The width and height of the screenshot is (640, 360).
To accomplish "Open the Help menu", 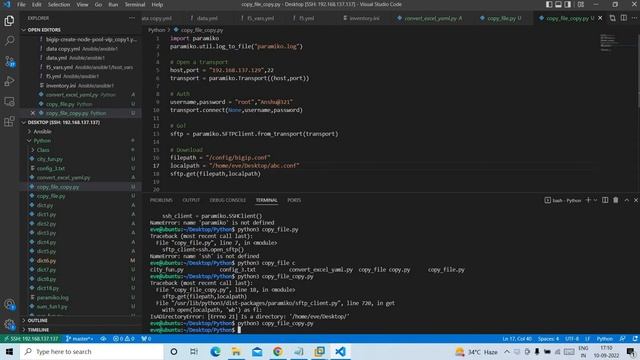I will pos(157,4).
